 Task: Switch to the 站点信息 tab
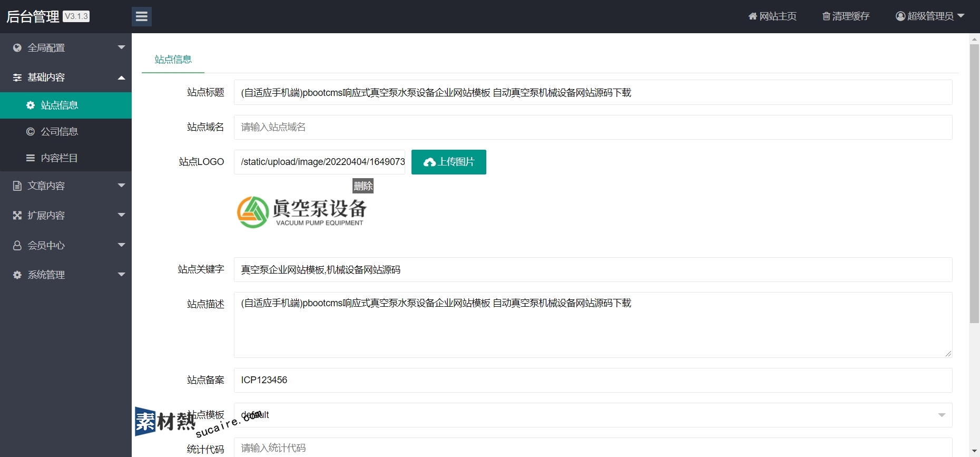click(173, 60)
